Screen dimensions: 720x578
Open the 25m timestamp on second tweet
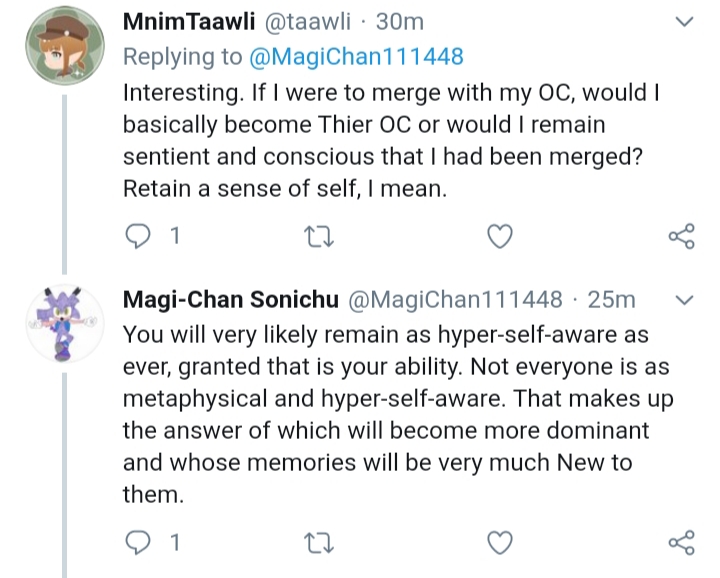(612, 299)
